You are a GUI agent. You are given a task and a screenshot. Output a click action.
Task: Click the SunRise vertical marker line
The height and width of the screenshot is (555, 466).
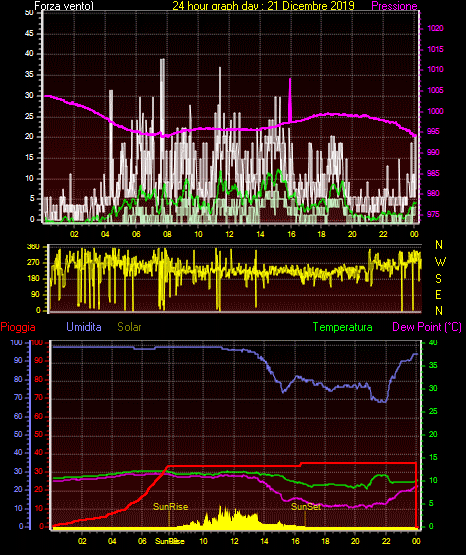coord(169,519)
